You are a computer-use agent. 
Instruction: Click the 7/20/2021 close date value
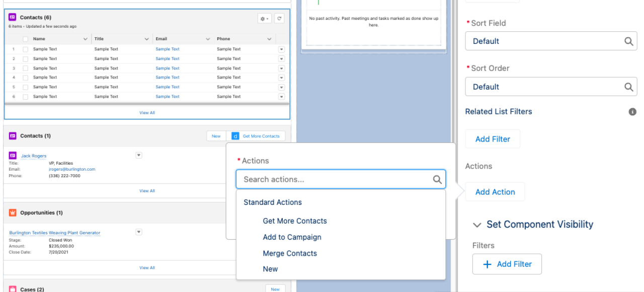pos(58,252)
